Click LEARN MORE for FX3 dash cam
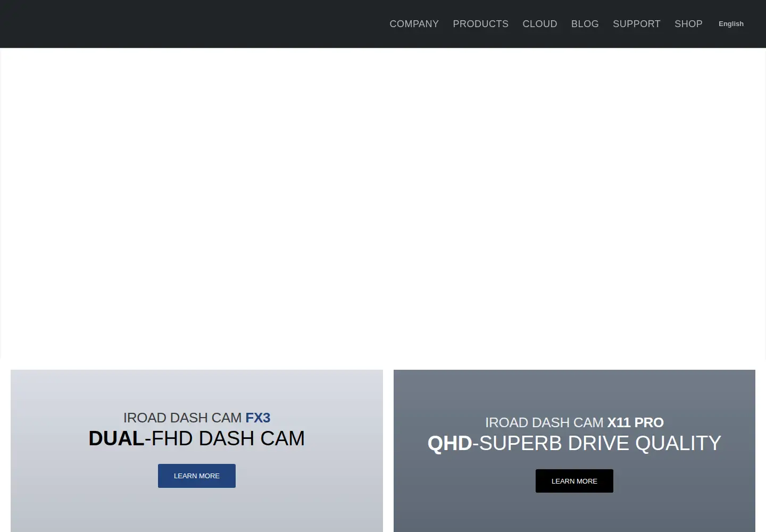This screenshot has height=532, width=766. pyautogui.click(x=197, y=476)
